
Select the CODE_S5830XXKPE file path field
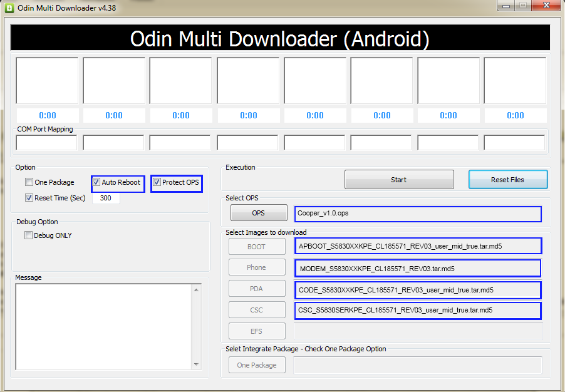[418, 290]
